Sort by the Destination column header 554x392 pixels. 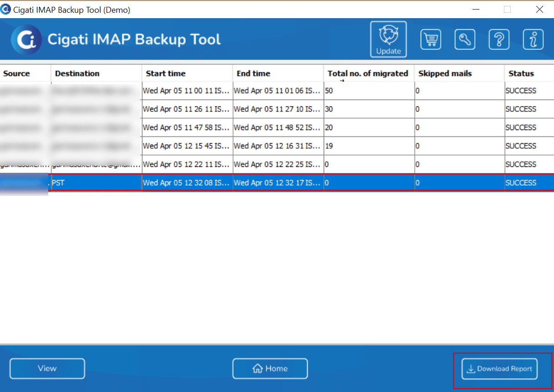tap(97, 73)
